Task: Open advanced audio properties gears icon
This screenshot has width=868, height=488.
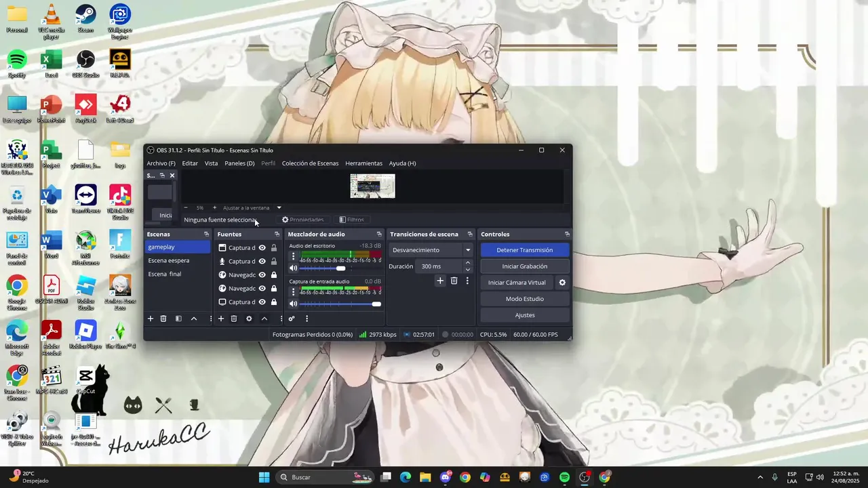Action: click(x=292, y=319)
